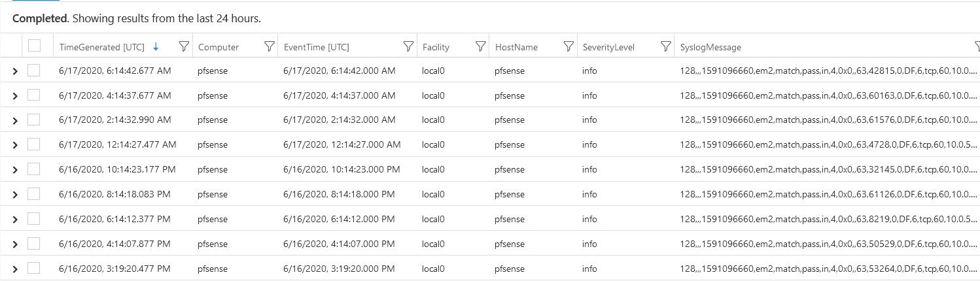The width and height of the screenshot is (980, 281).
Task: Select checkbox for 12:14:27.477 AM row
Action: pos(34,144)
